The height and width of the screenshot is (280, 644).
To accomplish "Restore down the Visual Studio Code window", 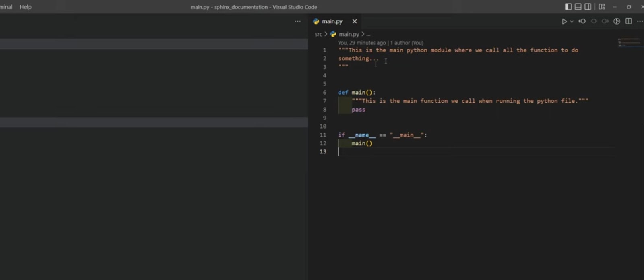I will tap(629, 7).
